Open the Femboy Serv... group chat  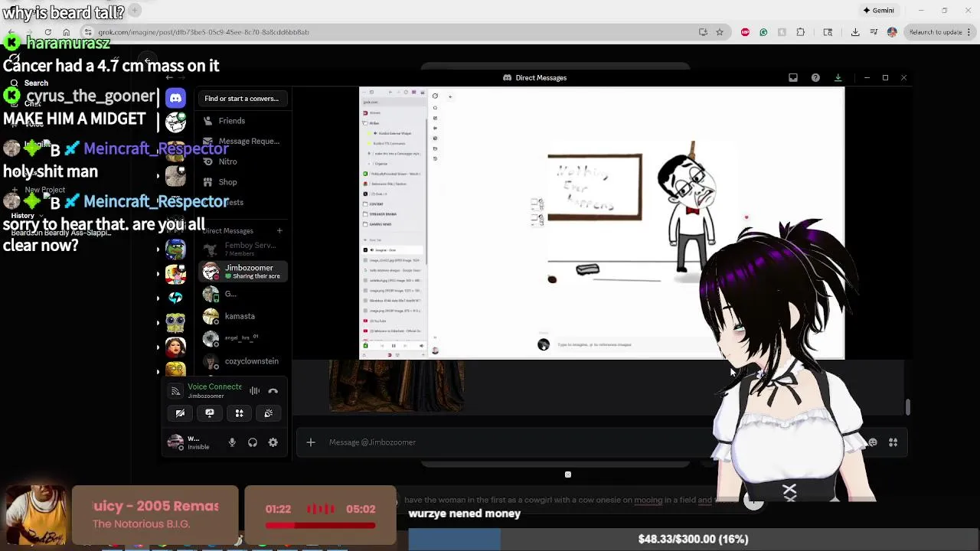tap(242, 249)
